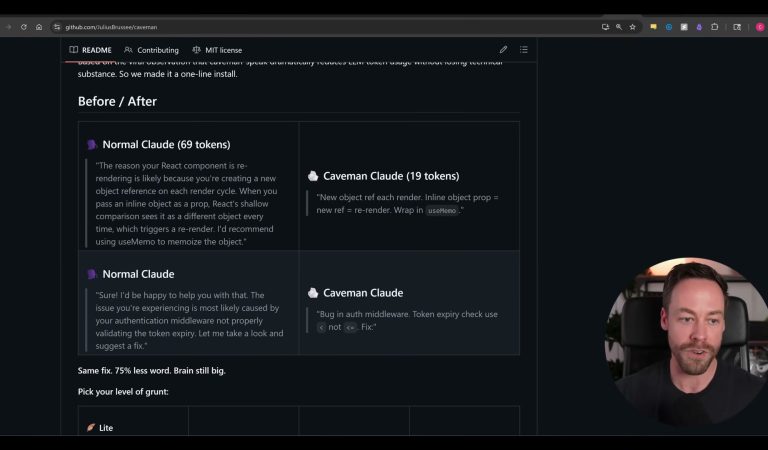This screenshot has height=450, width=768.
Task: Click the 'Pick your level of grunt' text
Action: pos(123,392)
